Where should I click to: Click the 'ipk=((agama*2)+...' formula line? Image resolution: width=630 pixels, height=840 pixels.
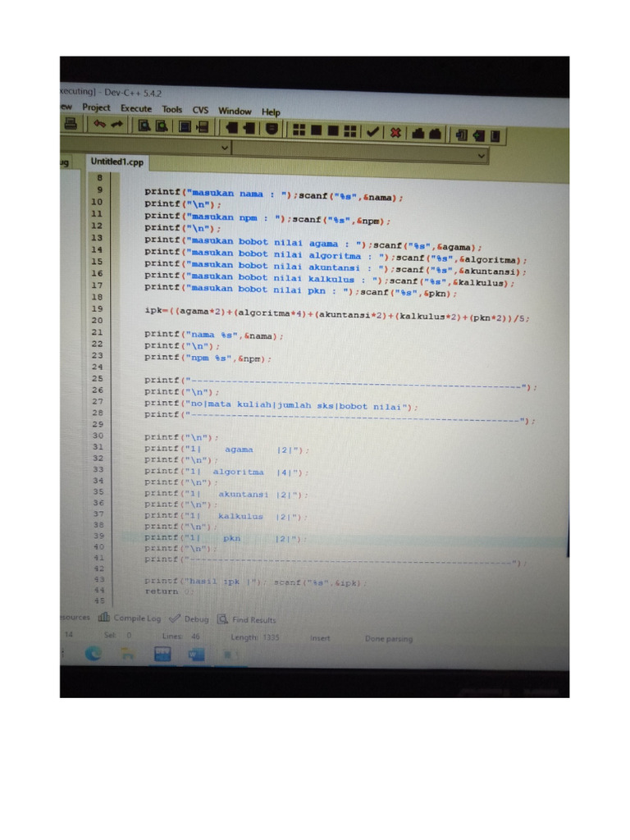pos(337,314)
